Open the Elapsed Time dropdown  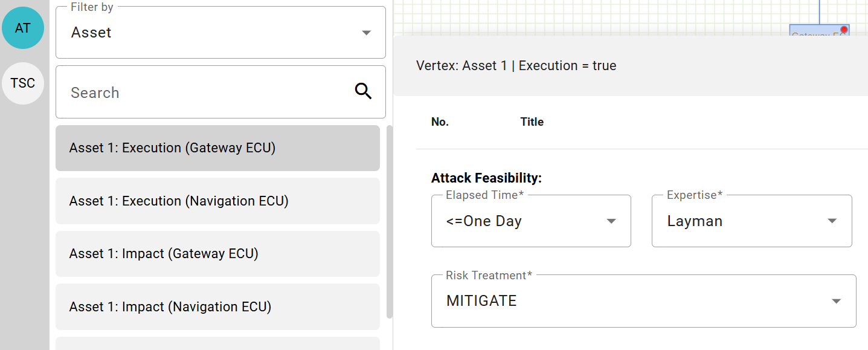(x=611, y=221)
